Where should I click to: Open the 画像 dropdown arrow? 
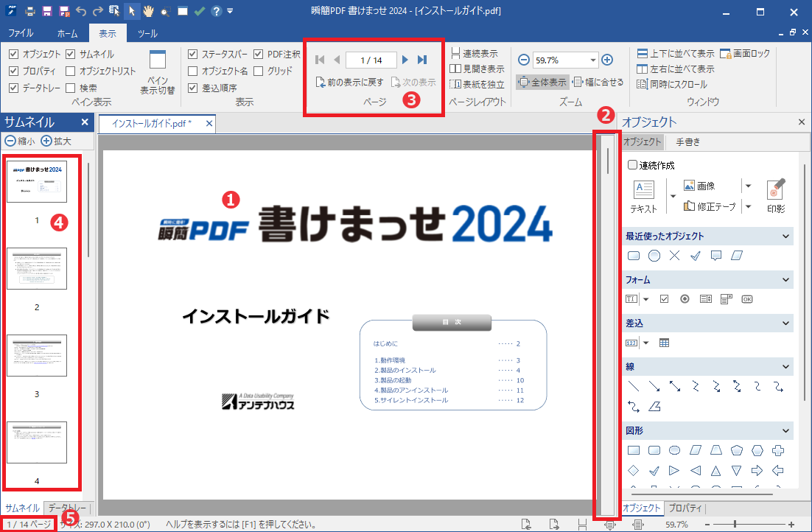(748, 186)
